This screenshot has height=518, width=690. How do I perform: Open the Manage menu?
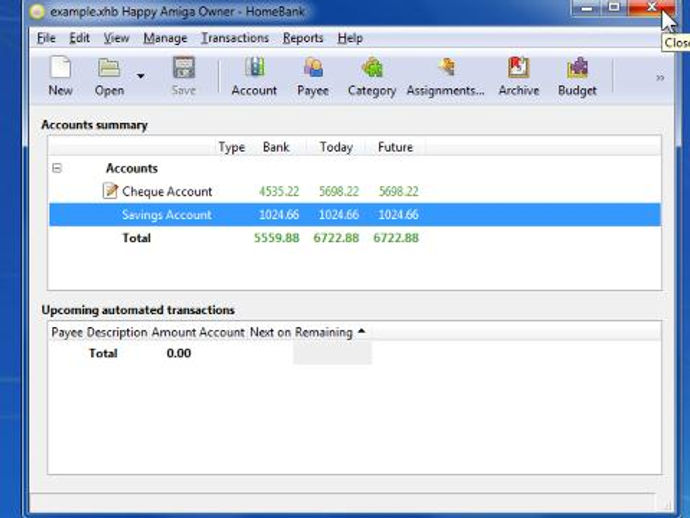click(x=165, y=38)
